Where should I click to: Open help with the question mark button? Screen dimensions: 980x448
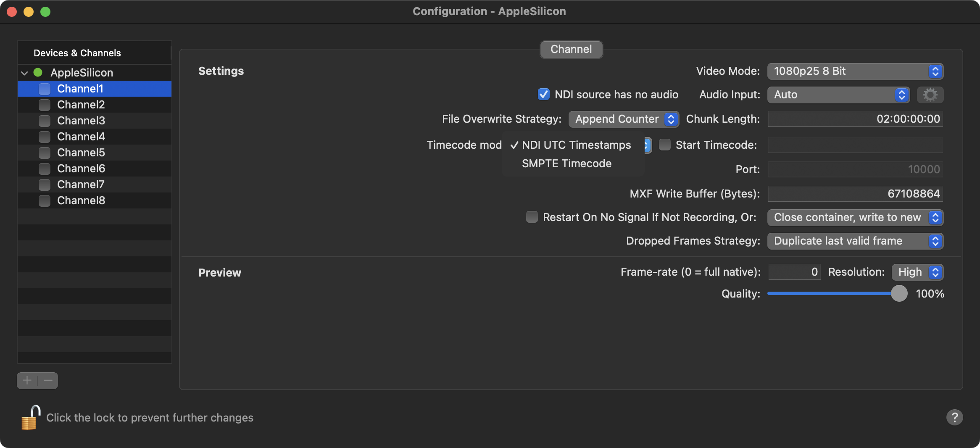pos(954,417)
